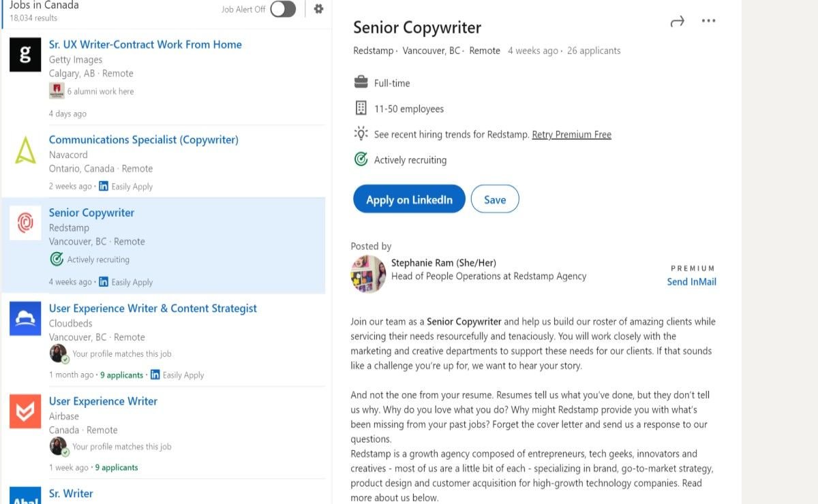Open job search settings gear icon
This screenshot has width=818, height=504.
(318, 9)
